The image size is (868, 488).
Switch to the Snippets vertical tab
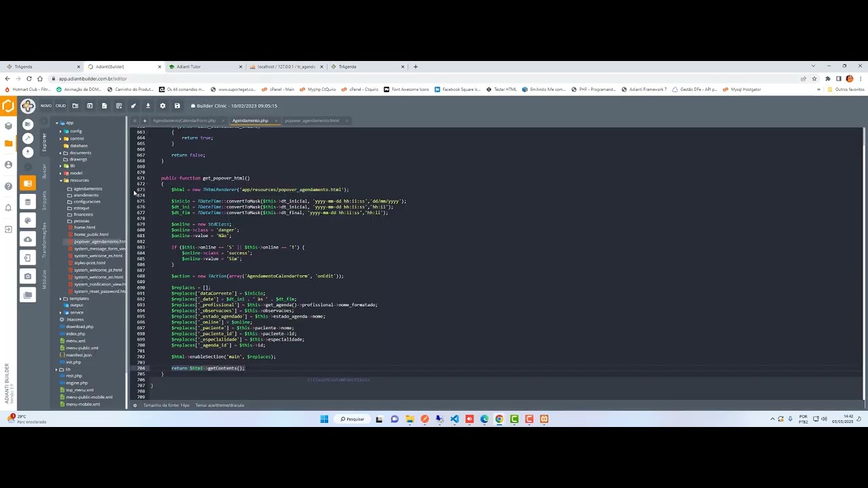(x=45, y=200)
